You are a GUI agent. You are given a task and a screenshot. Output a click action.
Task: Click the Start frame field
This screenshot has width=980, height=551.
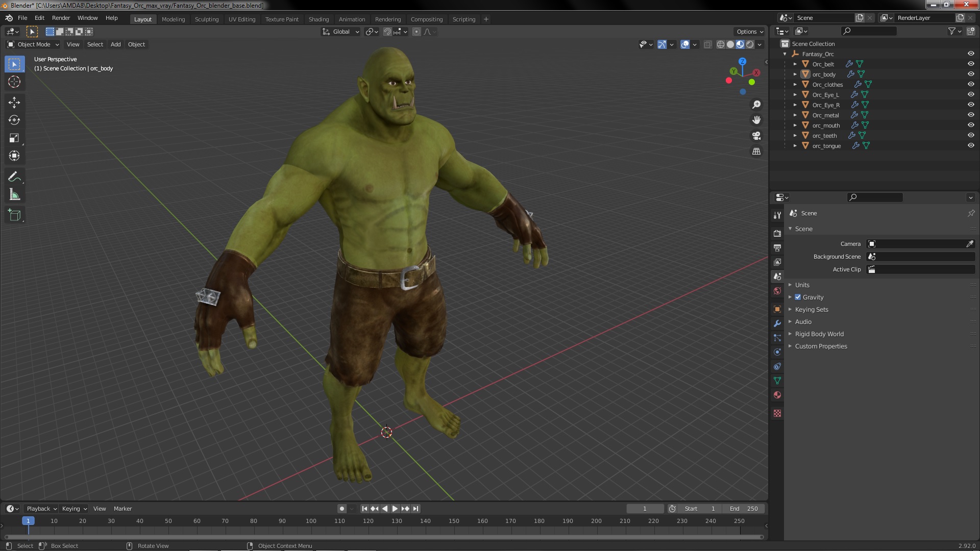[x=700, y=509]
